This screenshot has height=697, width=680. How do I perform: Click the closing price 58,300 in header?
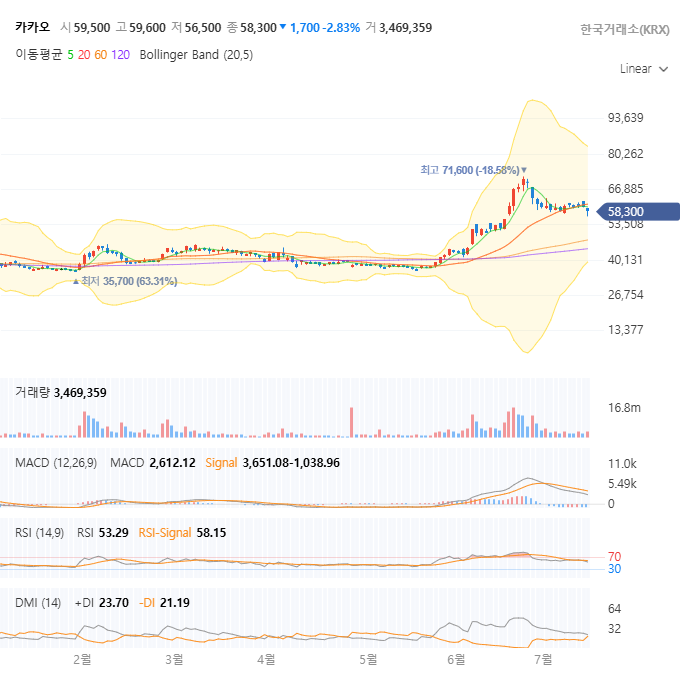click(258, 28)
